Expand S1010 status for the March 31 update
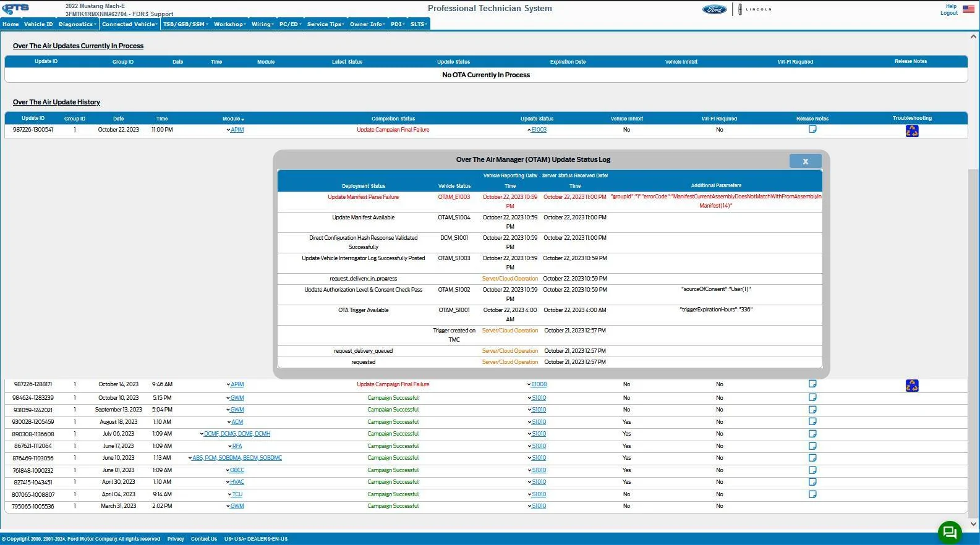This screenshot has width=980, height=545. (x=537, y=506)
